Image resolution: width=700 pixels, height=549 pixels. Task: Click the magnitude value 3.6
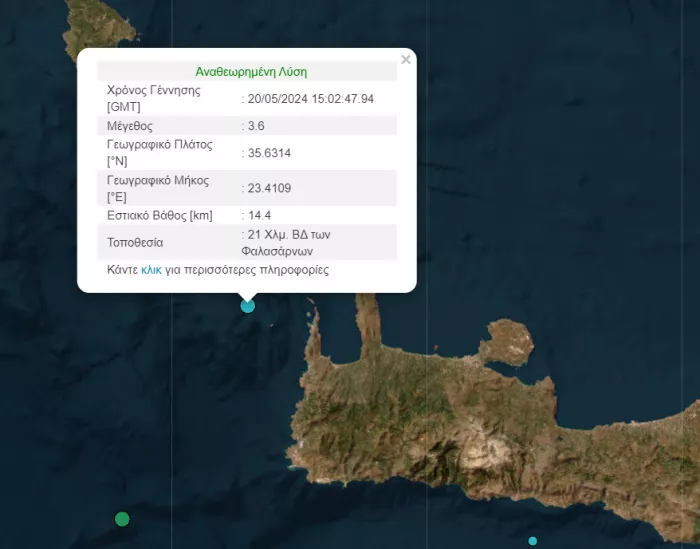[255, 126]
